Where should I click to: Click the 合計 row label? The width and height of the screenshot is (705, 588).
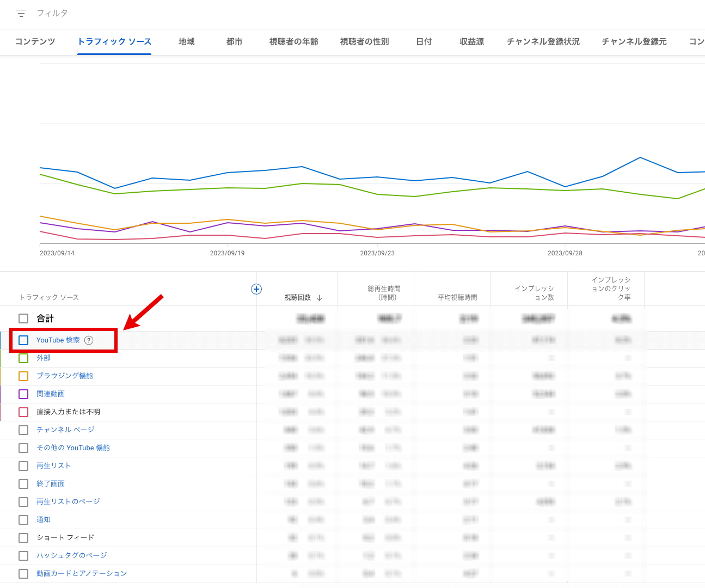tap(45, 318)
